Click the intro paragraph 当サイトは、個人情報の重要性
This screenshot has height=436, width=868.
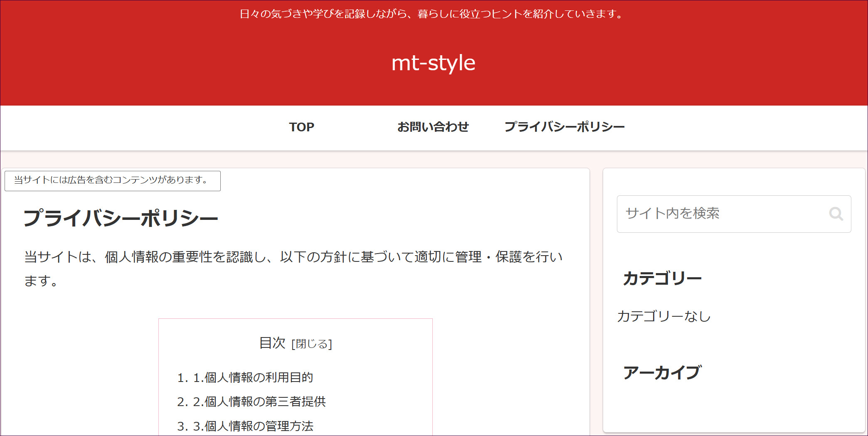coord(293,269)
